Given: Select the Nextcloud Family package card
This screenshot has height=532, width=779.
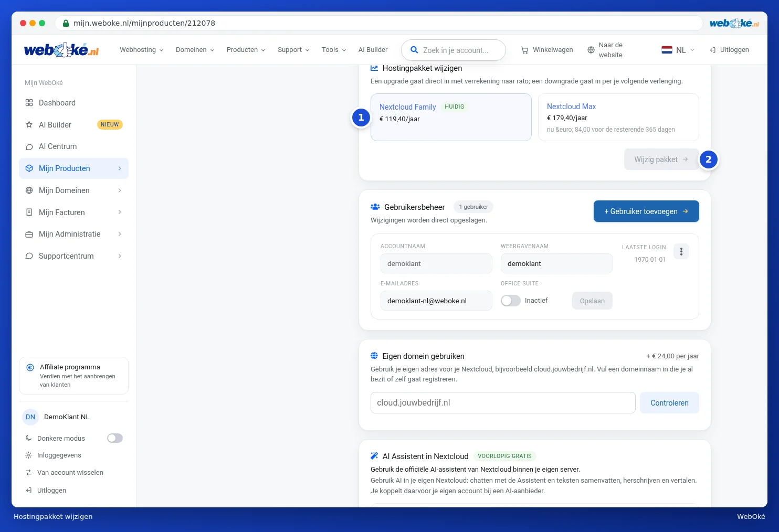Looking at the screenshot, I should 451,118.
